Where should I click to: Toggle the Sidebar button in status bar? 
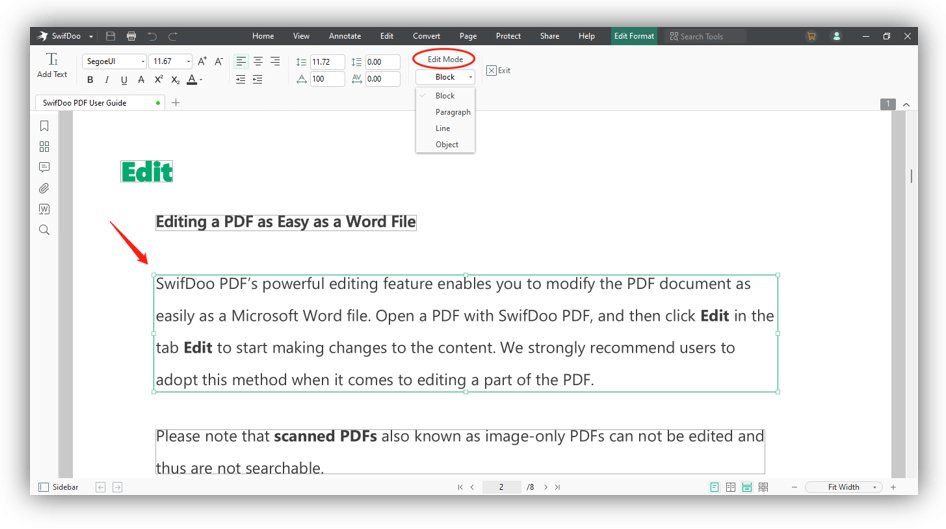point(59,487)
